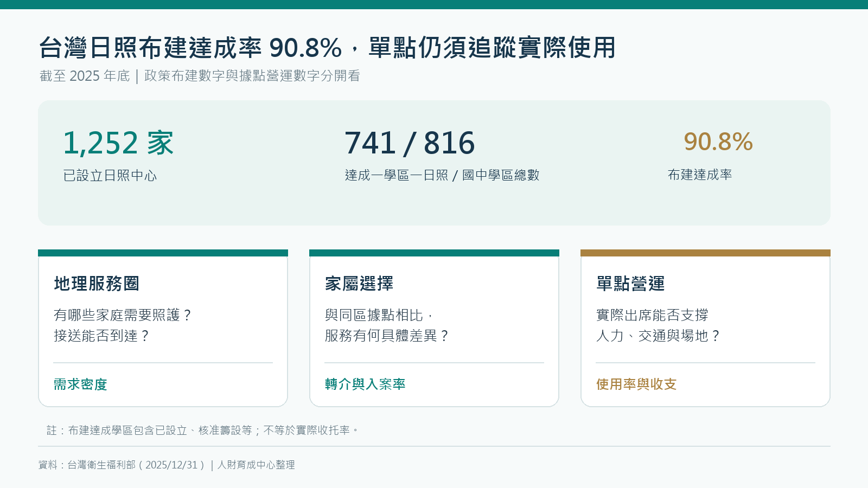Screen dimensions: 868x488
Task: Select the label 布建達成率 under 90.8%
Action: click(x=700, y=175)
